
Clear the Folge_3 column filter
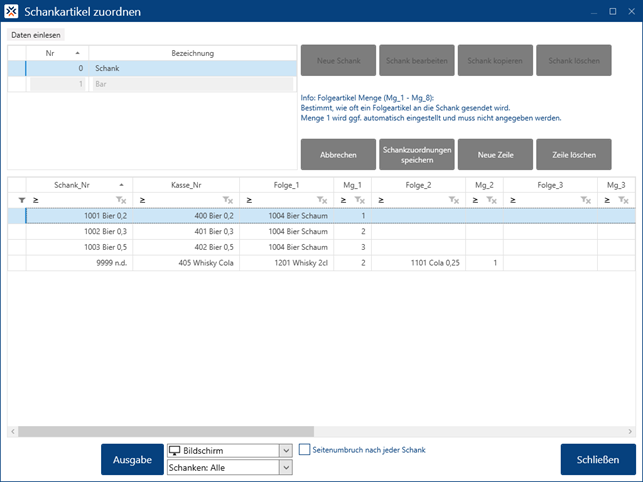tap(586, 201)
